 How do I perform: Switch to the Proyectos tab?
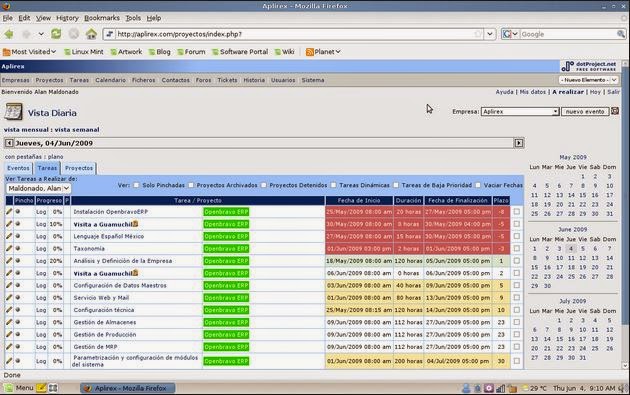tap(79, 168)
